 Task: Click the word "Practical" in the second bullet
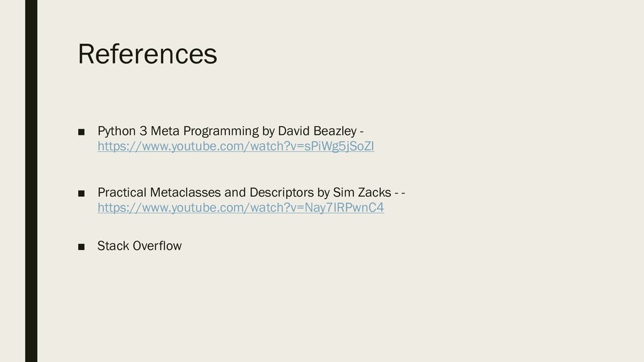(122, 192)
